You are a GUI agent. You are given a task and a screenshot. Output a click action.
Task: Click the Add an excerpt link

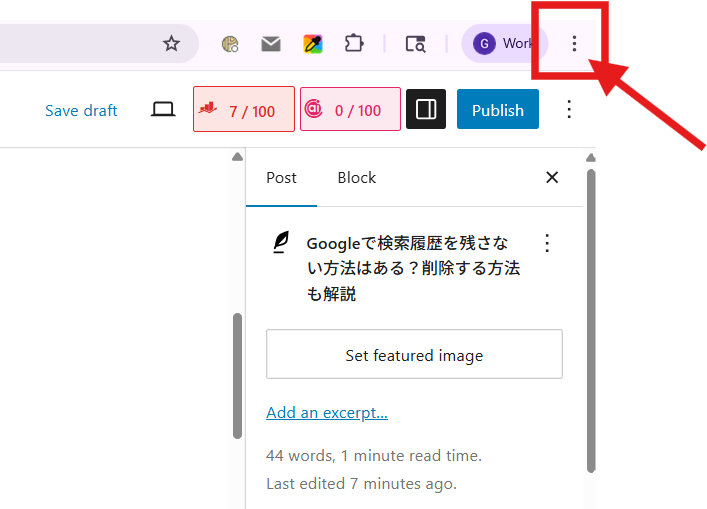tap(327, 413)
